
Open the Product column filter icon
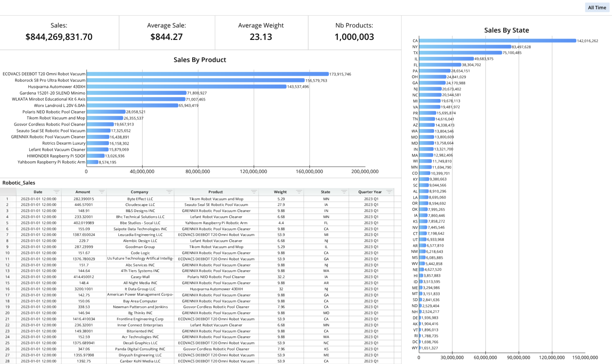point(254,192)
